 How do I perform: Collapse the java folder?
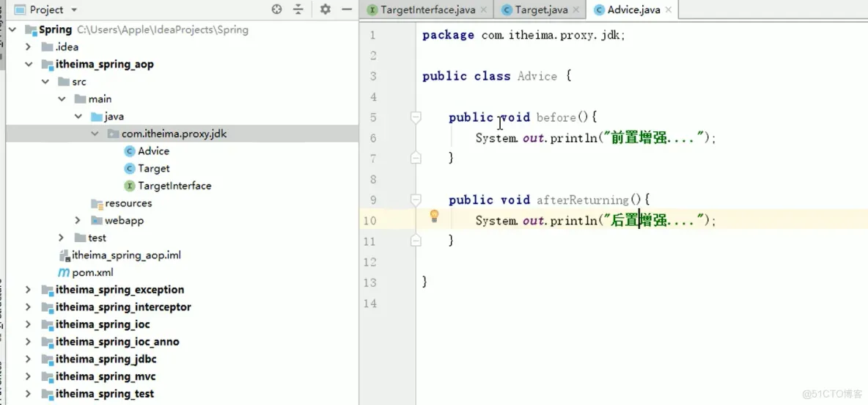pyautogui.click(x=78, y=117)
